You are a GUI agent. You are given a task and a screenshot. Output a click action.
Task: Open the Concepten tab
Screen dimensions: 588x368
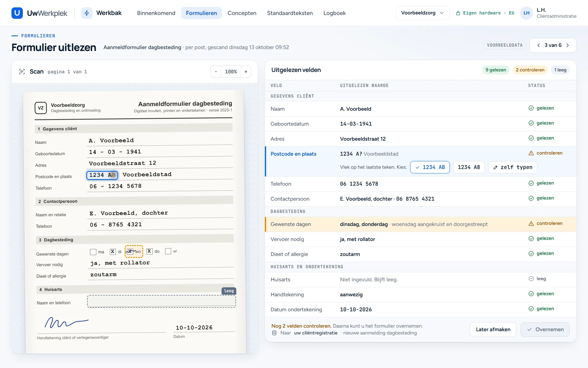242,13
